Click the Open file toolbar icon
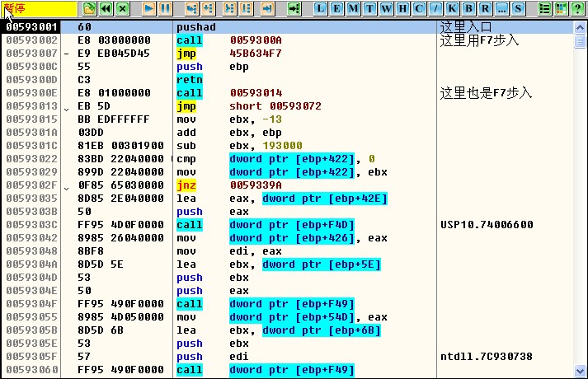 coord(90,8)
